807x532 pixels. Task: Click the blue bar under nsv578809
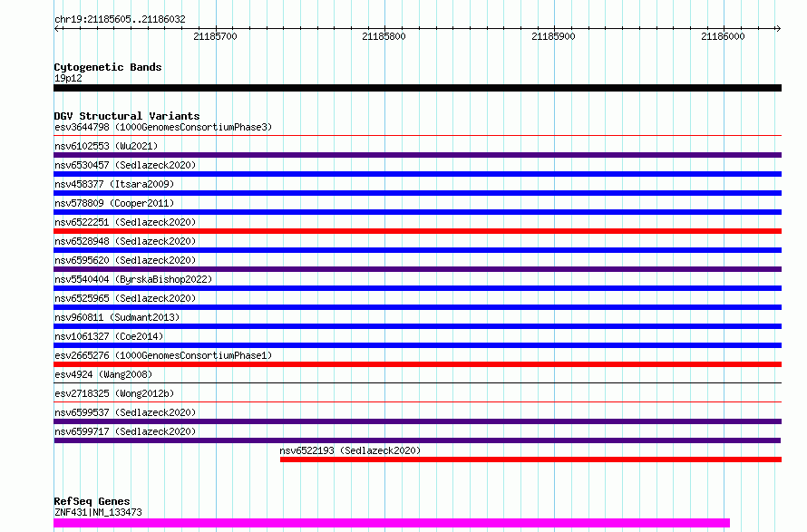(417, 212)
